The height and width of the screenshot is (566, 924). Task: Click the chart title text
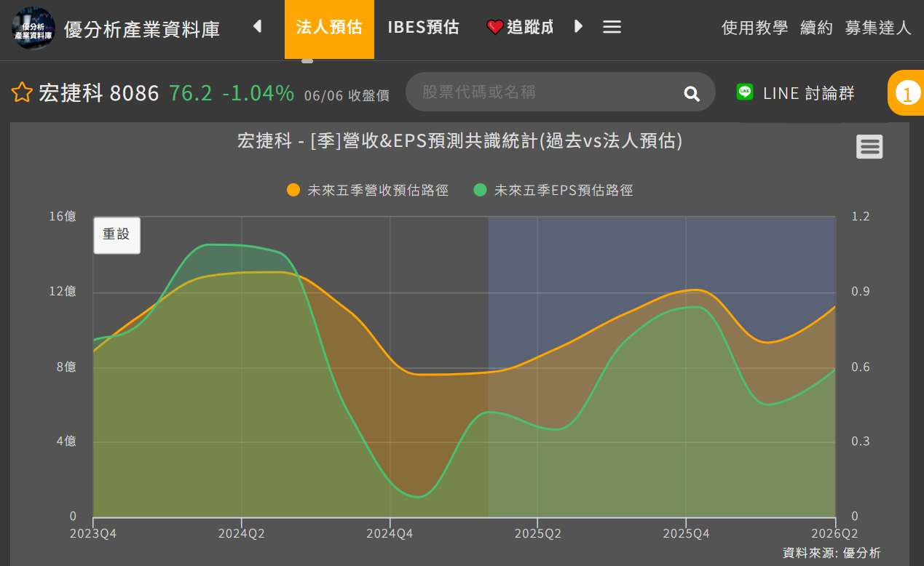click(x=459, y=141)
